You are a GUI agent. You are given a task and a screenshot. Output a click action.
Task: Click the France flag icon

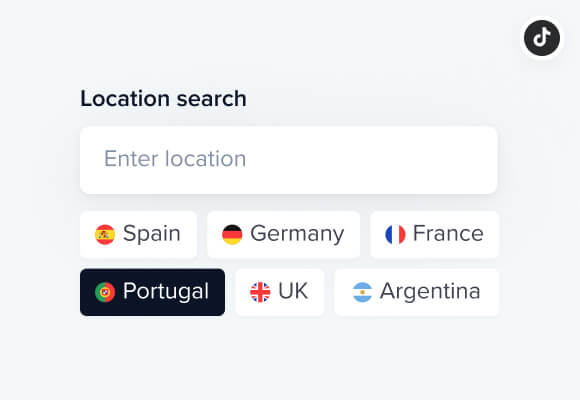(x=395, y=235)
